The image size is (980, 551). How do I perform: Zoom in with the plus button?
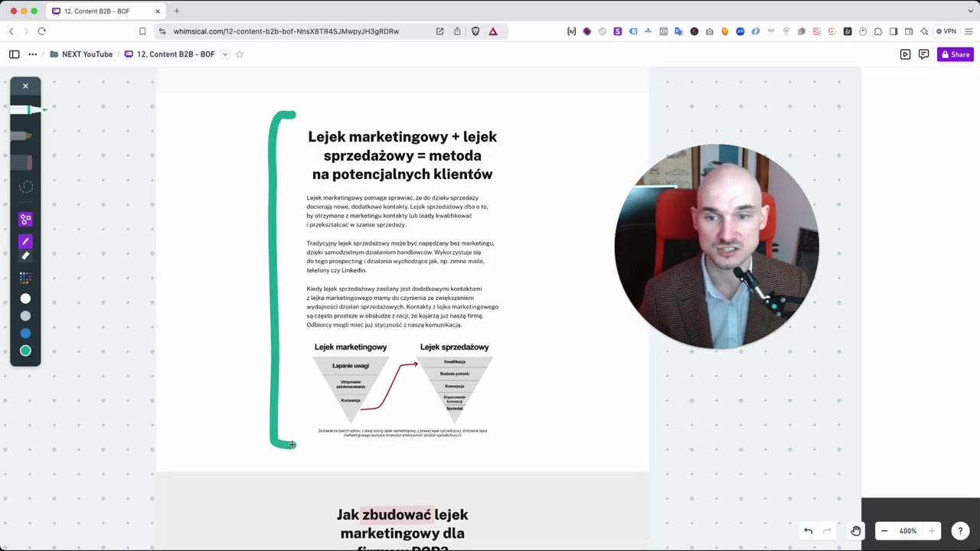click(x=932, y=531)
